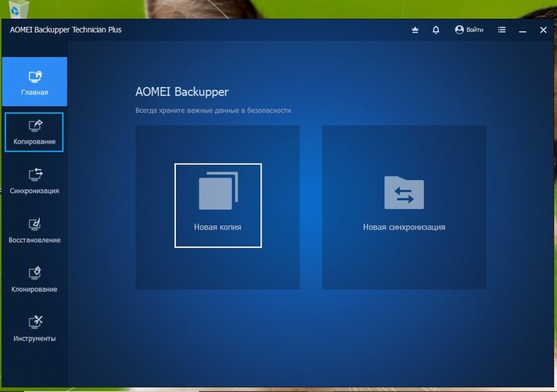
Task: Close the AOMEI Backupper window
Action: pyautogui.click(x=543, y=30)
